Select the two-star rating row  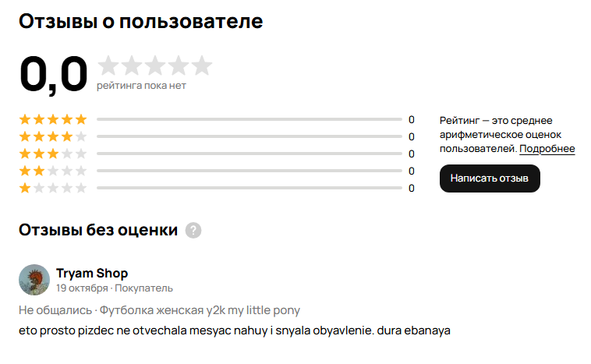pyautogui.click(x=53, y=171)
